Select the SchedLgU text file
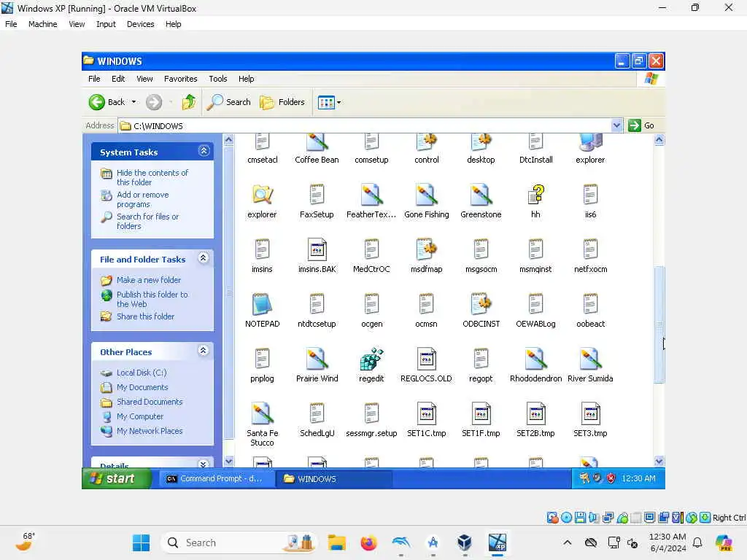 tap(317, 413)
